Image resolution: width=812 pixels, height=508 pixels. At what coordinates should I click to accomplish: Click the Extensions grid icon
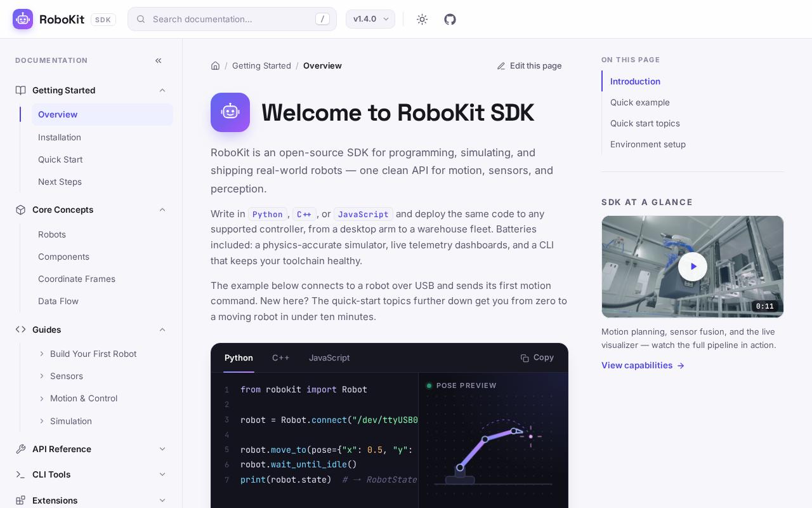coord(21,500)
